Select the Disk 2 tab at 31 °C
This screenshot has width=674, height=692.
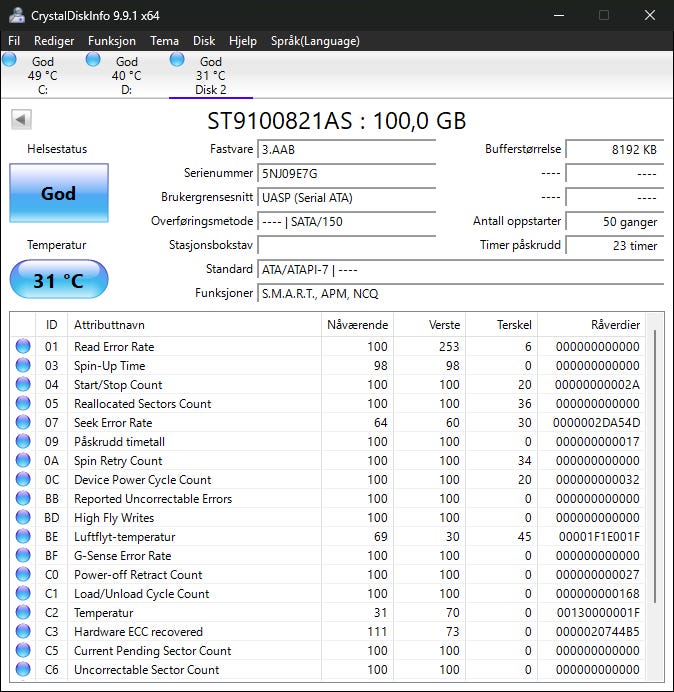click(x=211, y=75)
